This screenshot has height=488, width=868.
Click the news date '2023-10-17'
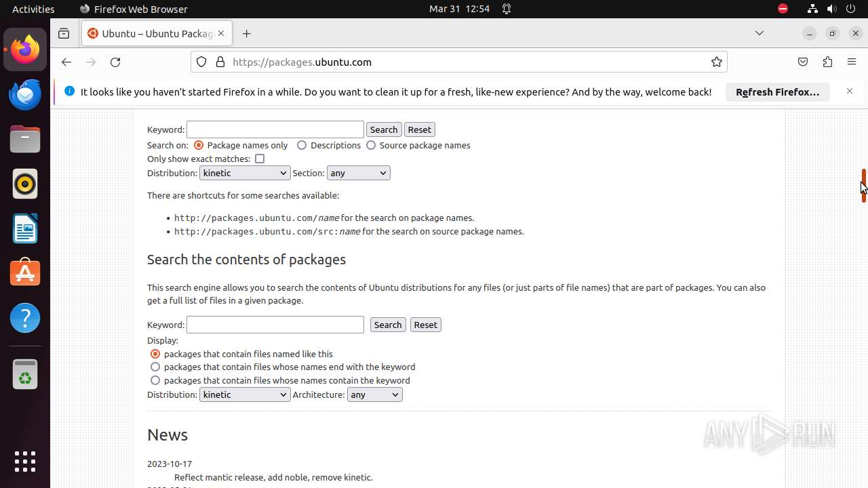pyautogui.click(x=170, y=464)
